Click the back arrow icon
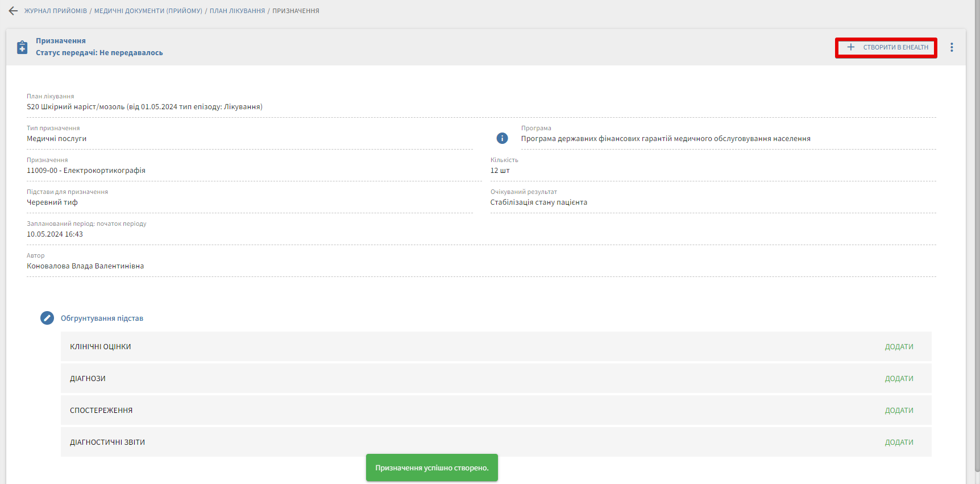 point(13,11)
